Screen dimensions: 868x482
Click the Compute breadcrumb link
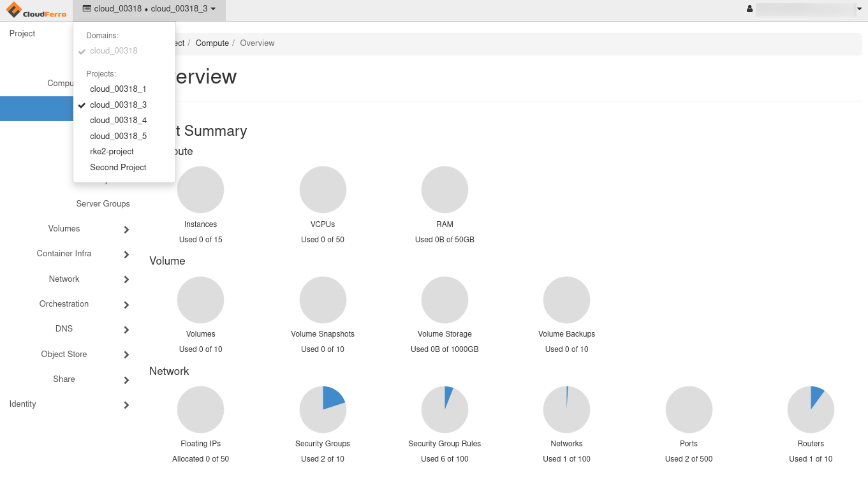212,43
